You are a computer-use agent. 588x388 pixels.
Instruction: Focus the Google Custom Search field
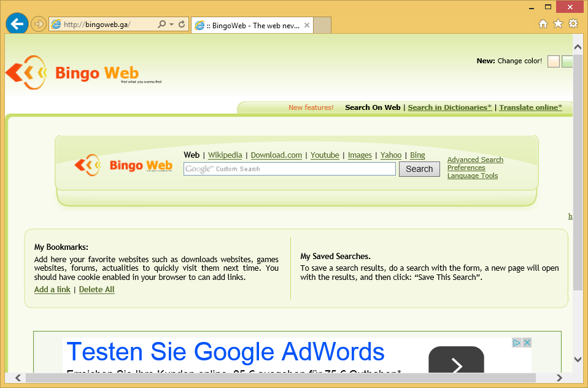(290, 169)
